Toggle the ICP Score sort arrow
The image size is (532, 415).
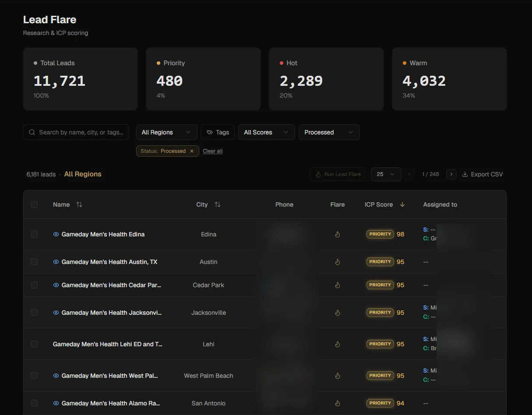pos(402,204)
